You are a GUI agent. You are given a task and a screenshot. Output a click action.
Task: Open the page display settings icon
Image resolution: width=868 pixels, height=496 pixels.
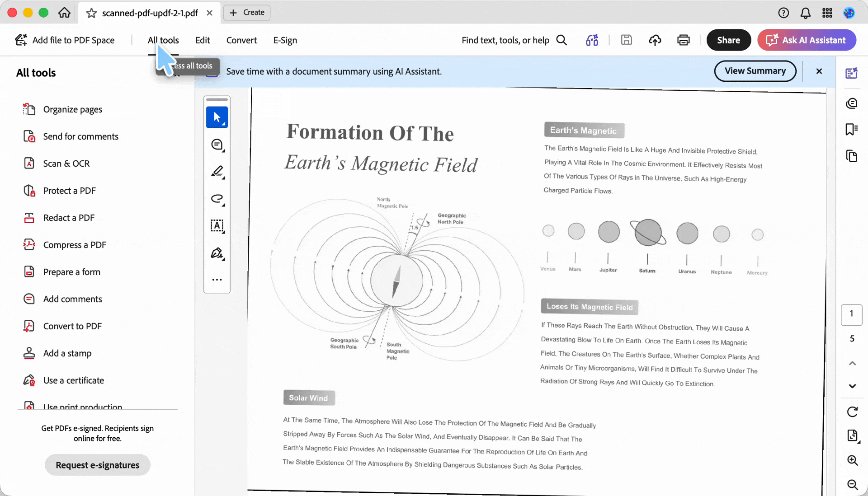pyautogui.click(x=852, y=436)
